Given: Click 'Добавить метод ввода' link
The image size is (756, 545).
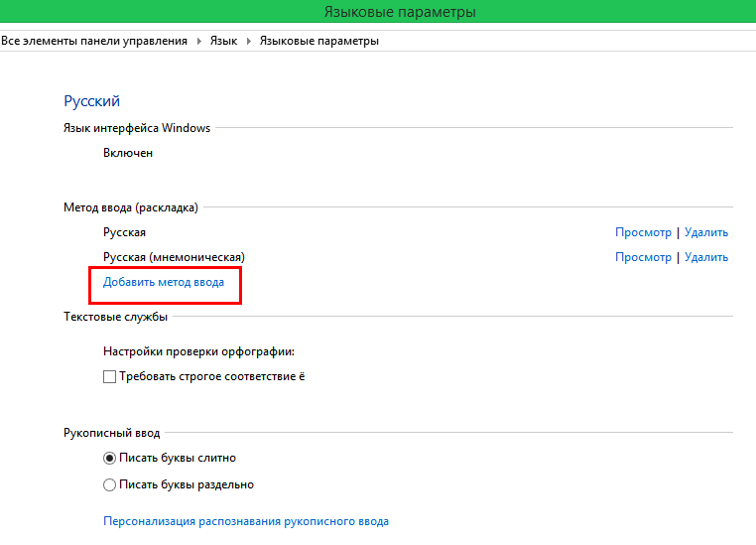Looking at the screenshot, I should pos(164,282).
